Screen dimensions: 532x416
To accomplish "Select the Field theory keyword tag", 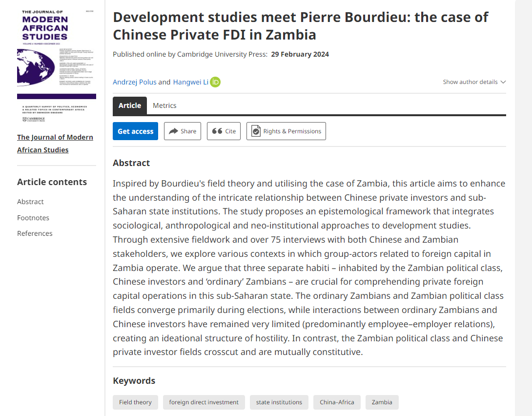I will point(135,402).
